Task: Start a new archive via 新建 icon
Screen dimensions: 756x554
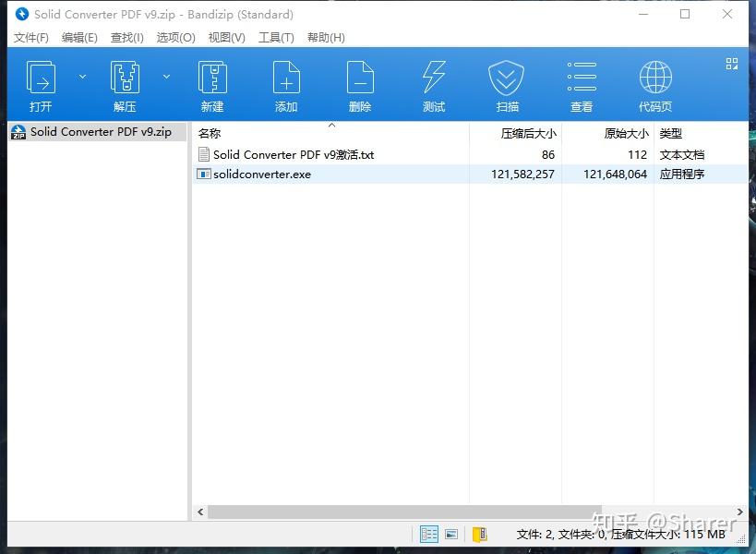Action: (x=211, y=83)
